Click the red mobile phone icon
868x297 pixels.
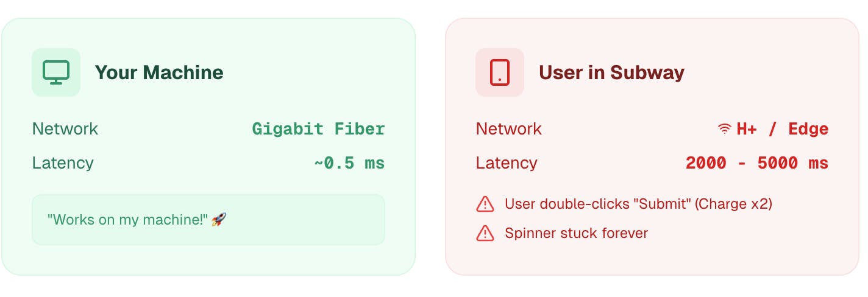(500, 72)
